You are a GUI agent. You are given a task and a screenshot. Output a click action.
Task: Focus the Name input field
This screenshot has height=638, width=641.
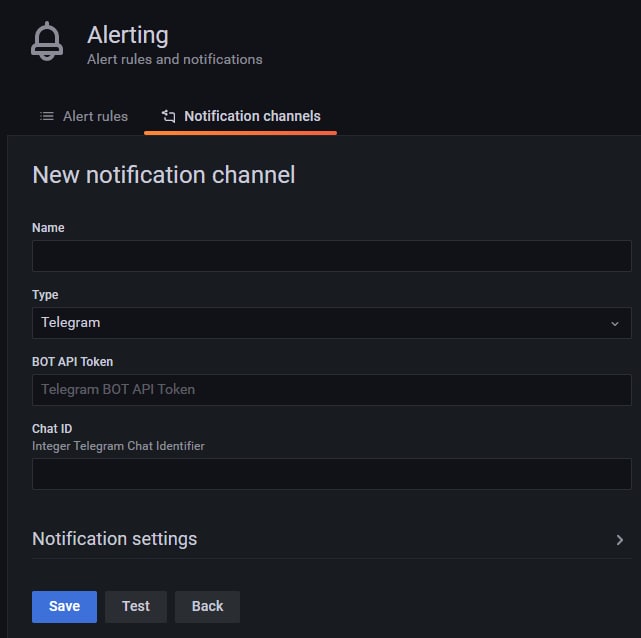point(332,256)
